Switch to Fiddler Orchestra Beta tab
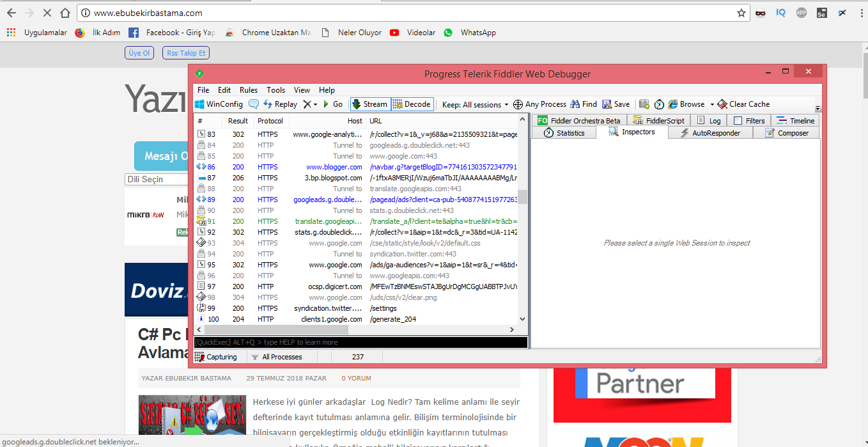 click(x=579, y=120)
